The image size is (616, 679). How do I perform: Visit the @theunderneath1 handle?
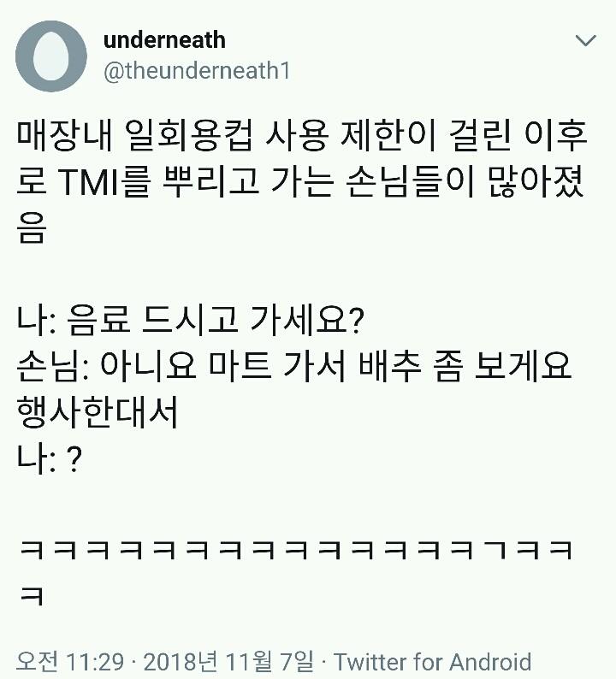(x=197, y=71)
